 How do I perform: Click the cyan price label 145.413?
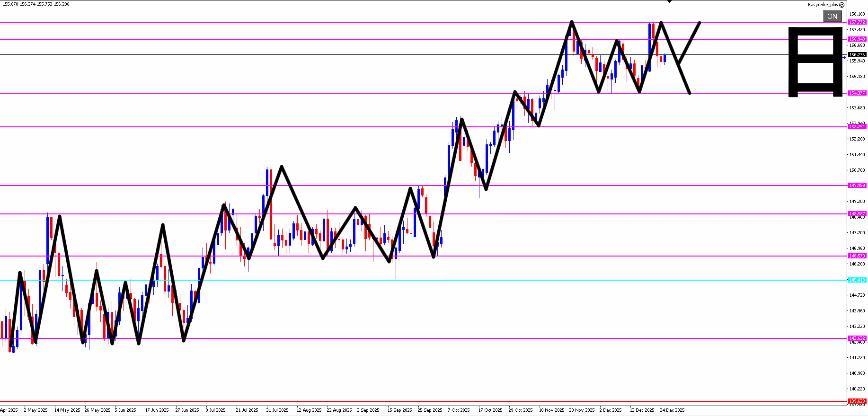(x=857, y=280)
